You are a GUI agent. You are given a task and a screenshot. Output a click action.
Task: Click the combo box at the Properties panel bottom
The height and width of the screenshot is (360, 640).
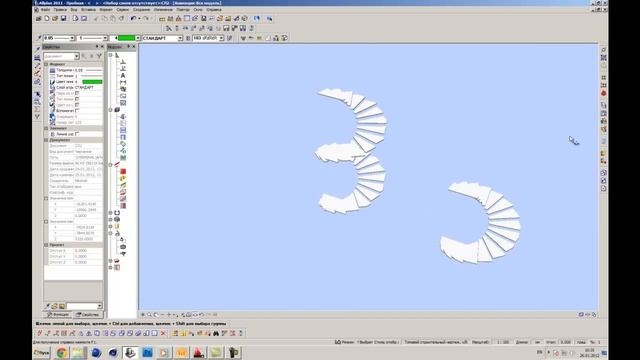tap(84, 306)
